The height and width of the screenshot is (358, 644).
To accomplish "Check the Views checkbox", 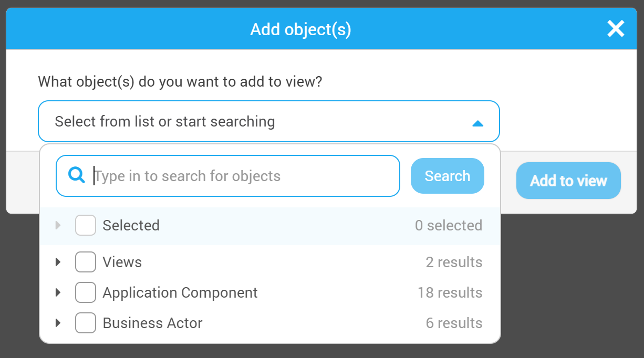I will click(x=86, y=262).
